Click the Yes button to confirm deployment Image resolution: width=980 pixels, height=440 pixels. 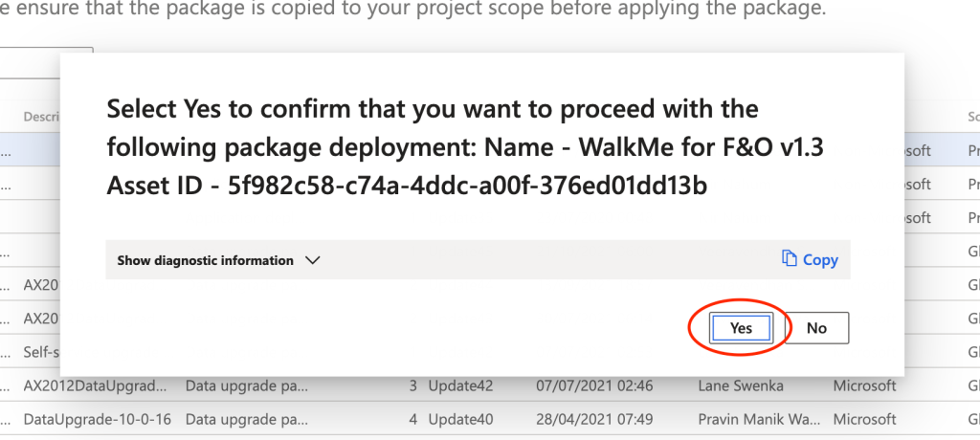(741, 328)
